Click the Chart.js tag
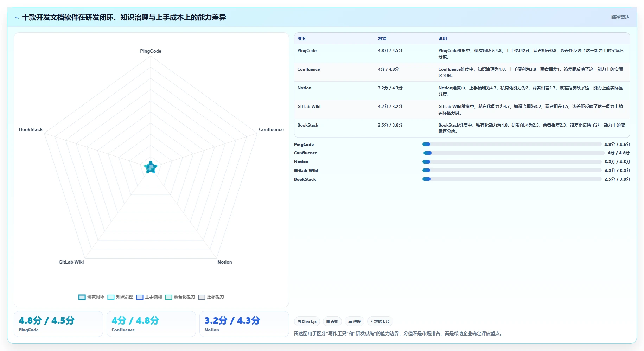 [307, 321]
